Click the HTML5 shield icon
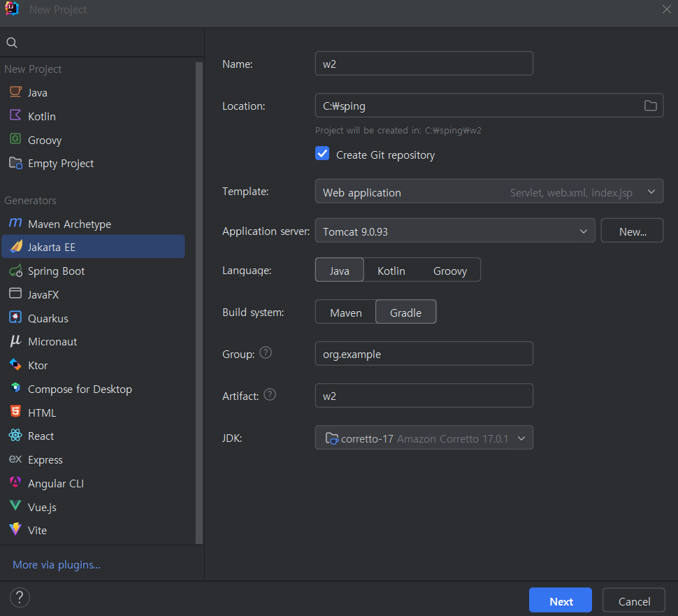The height and width of the screenshot is (616, 678). point(15,411)
